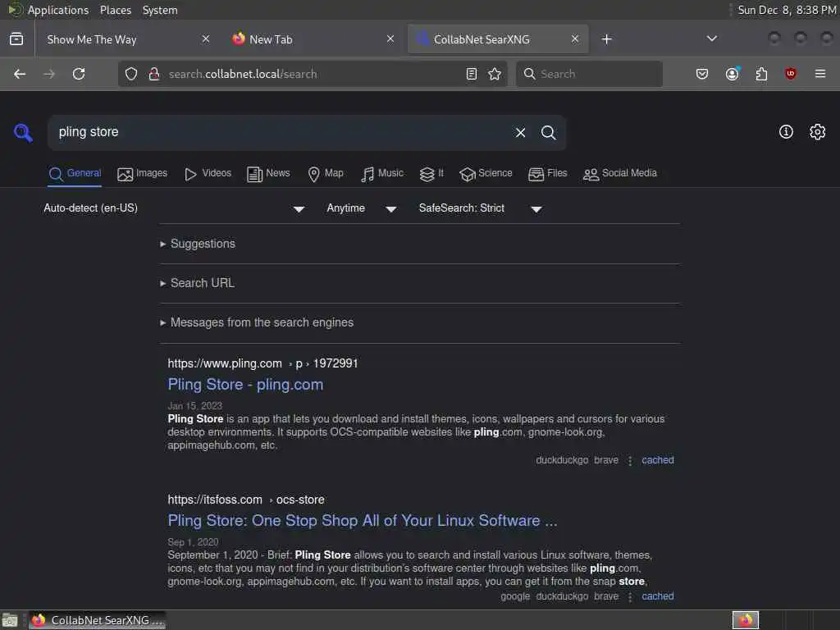Close the Show Me The Way tab
The image size is (840, 630).
(x=206, y=39)
